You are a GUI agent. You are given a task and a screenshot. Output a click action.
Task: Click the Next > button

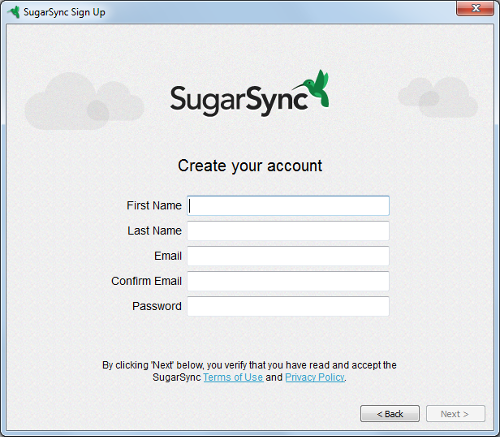[455, 414]
